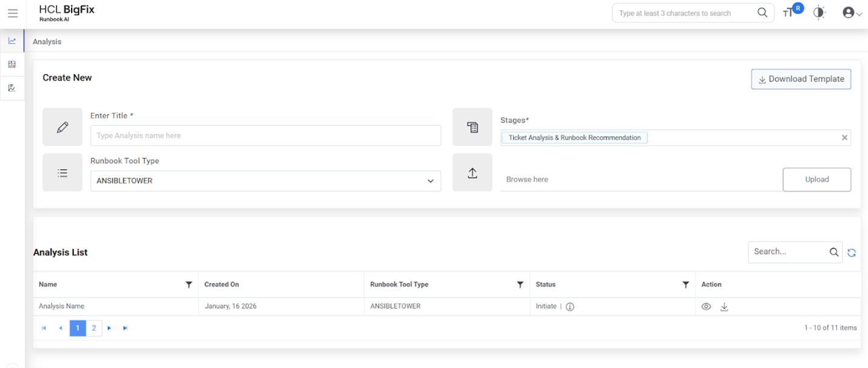
Task: Click the second sidebar dashboard icon
Action: 12,64
